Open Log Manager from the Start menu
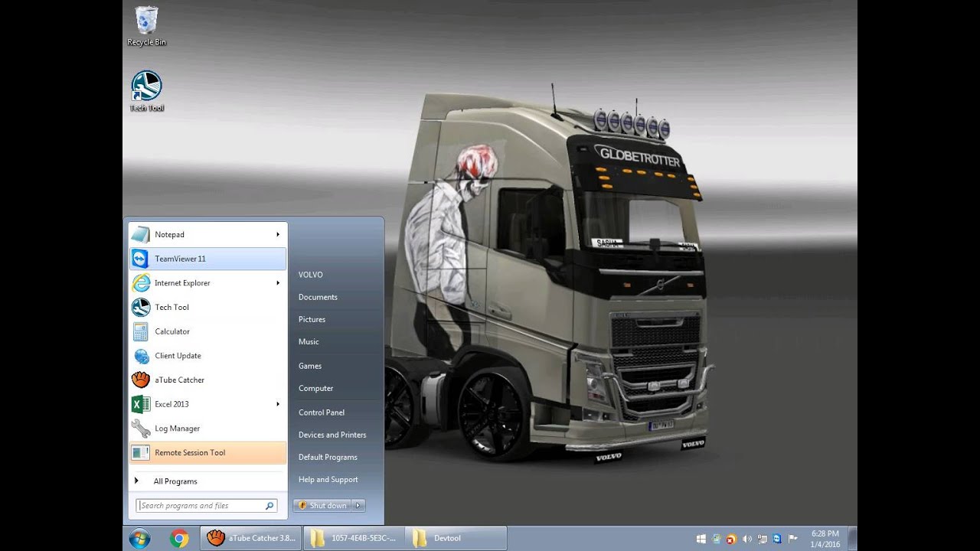Screen dimensions: 980x551 (x=207, y=429)
